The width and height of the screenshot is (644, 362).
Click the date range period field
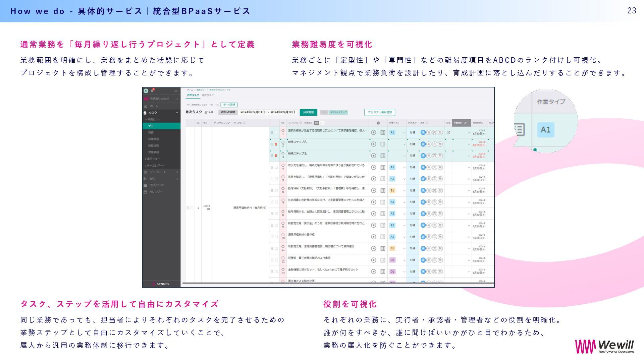268,112
